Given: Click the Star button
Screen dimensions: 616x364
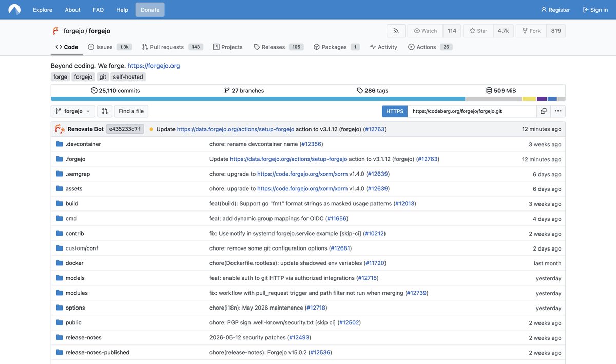Looking at the screenshot, I should click(478, 31).
